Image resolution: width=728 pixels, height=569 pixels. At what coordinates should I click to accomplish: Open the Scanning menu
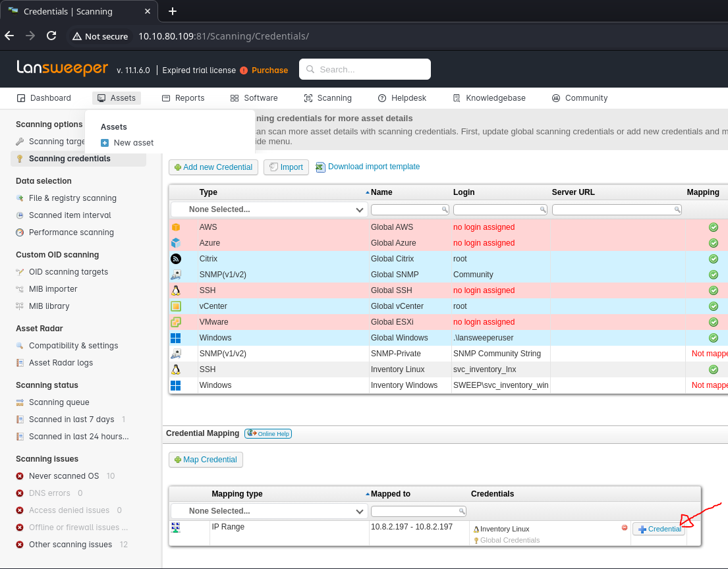click(x=328, y=98)
